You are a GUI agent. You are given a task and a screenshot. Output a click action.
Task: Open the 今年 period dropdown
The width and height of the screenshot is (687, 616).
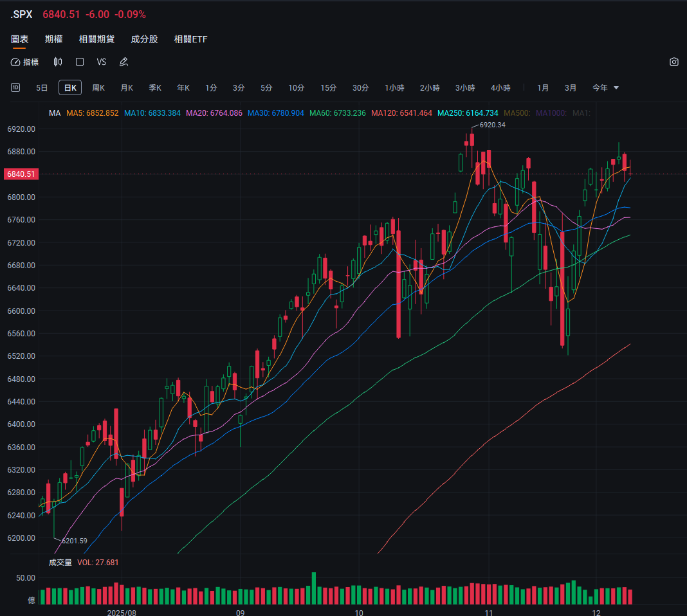602,87
